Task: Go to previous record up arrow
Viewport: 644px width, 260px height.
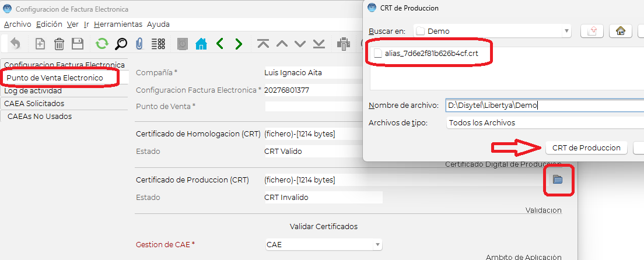Action: pyautogui.click(x=282, y=44)
